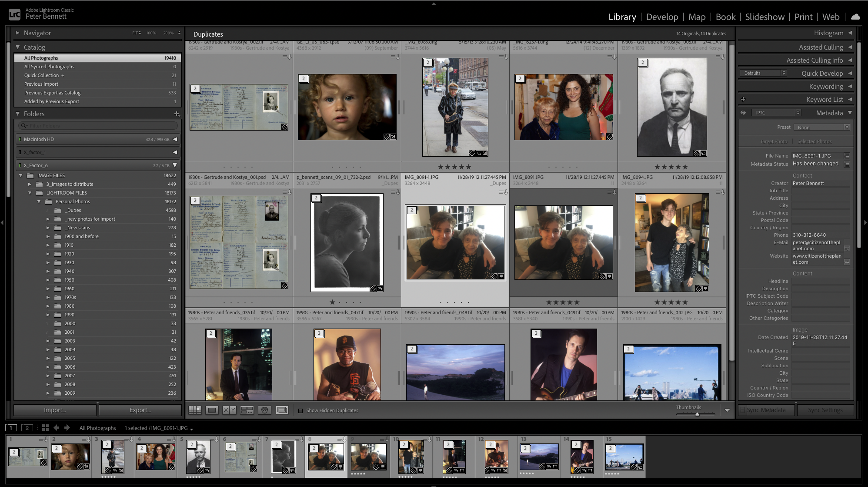Open second window display button 2
This screenshot has width=868, height=487.
(x=27, y=428)
